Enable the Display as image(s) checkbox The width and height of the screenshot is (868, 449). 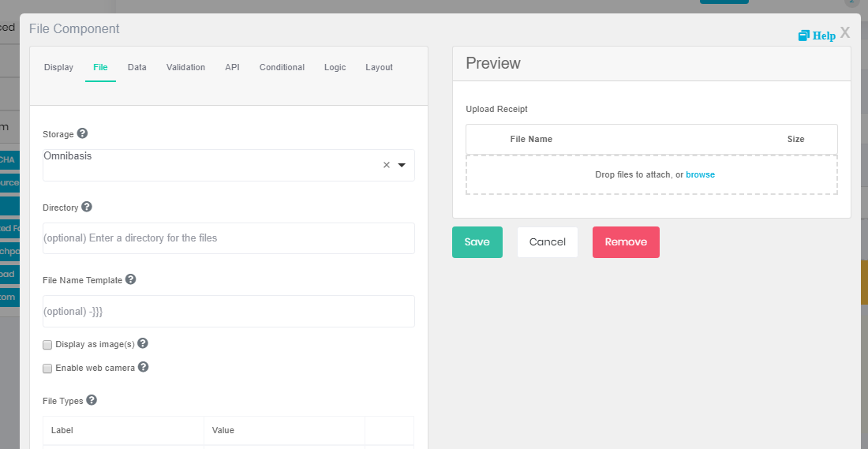tap(47, 345)
